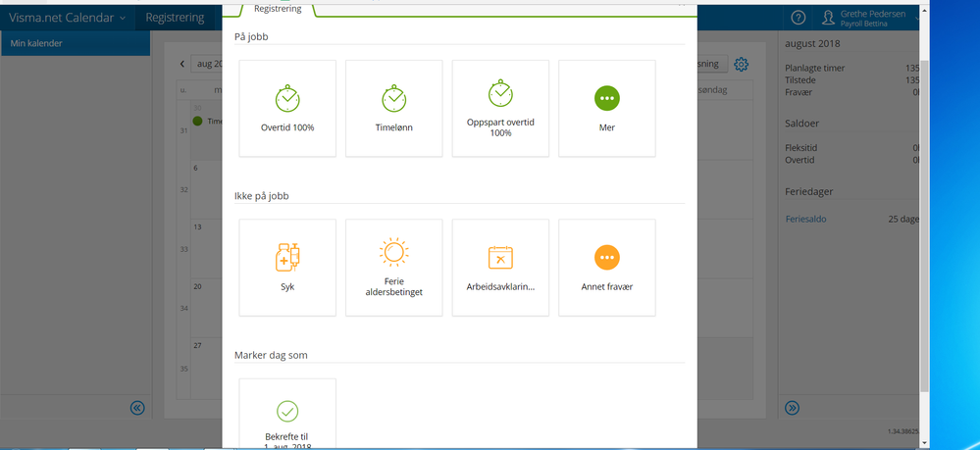
Task: Click the Bekrefte til 1. aug. checkmark tile
Action: point(287,414)
